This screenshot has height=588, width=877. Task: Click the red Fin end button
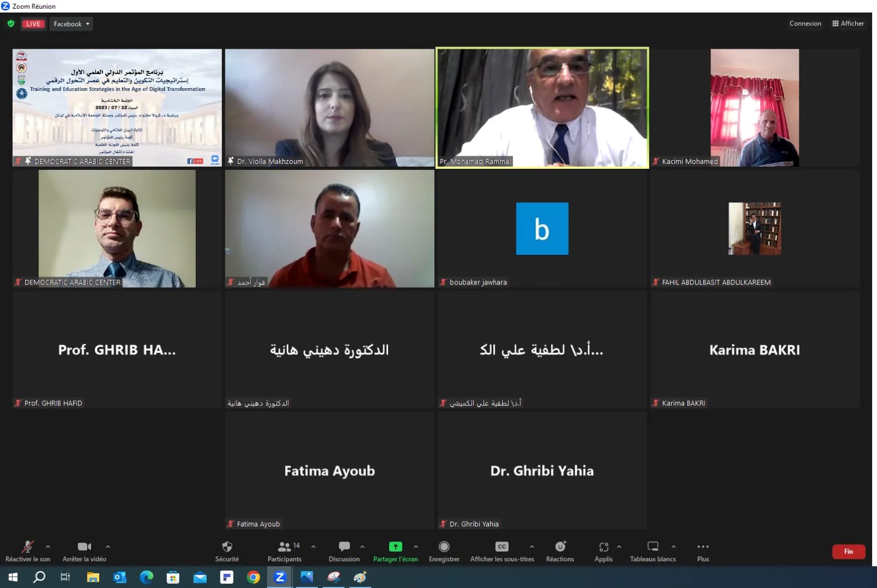(x=848, y=551)
